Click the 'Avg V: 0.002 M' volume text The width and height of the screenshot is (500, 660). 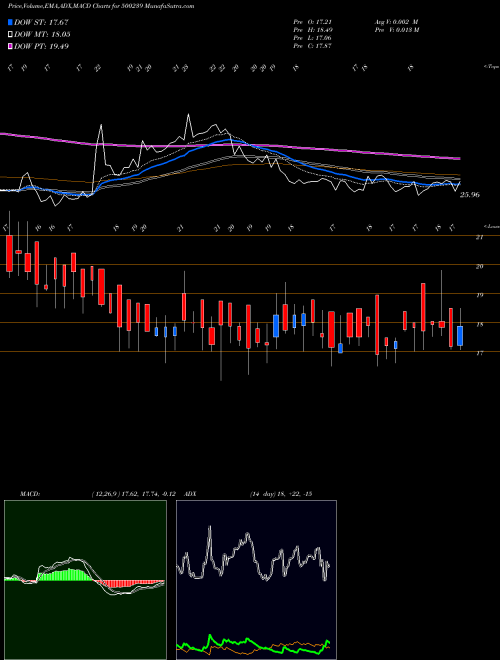coord(396,22)
